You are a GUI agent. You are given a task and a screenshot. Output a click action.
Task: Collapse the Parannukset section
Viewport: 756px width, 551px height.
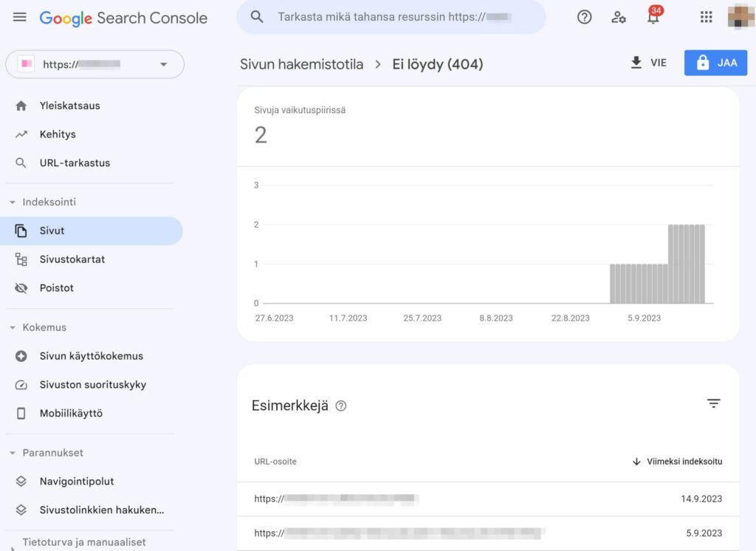coord(13,453)
